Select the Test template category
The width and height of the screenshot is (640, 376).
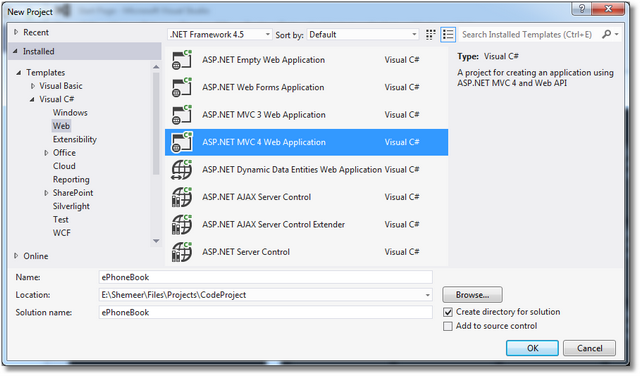[60, 219]
